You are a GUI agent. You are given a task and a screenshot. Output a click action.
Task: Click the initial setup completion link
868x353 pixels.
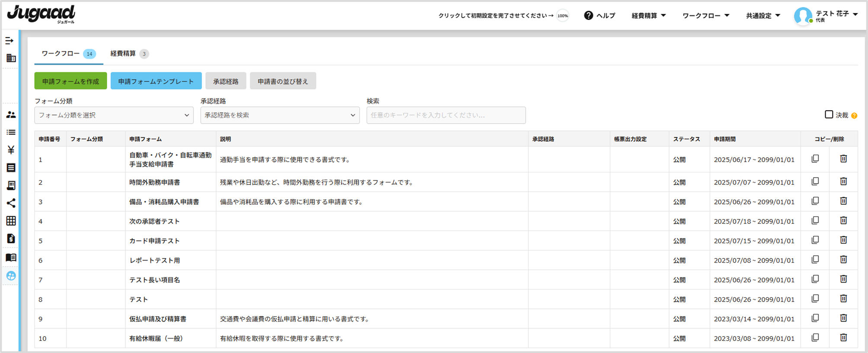coord(496,16)
